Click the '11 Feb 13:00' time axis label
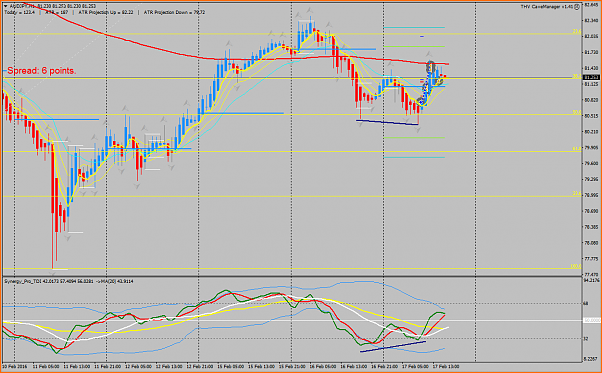602x373 pixels. [77, 366]
